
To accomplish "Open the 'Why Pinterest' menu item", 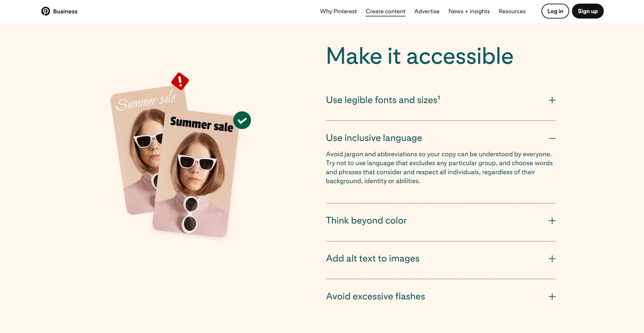I will (338, 11).
